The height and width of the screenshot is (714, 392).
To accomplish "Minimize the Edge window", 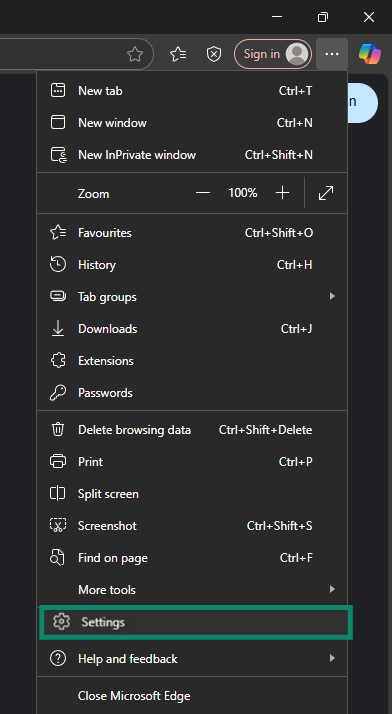I will pyautogui.click(x=277, y=17).
